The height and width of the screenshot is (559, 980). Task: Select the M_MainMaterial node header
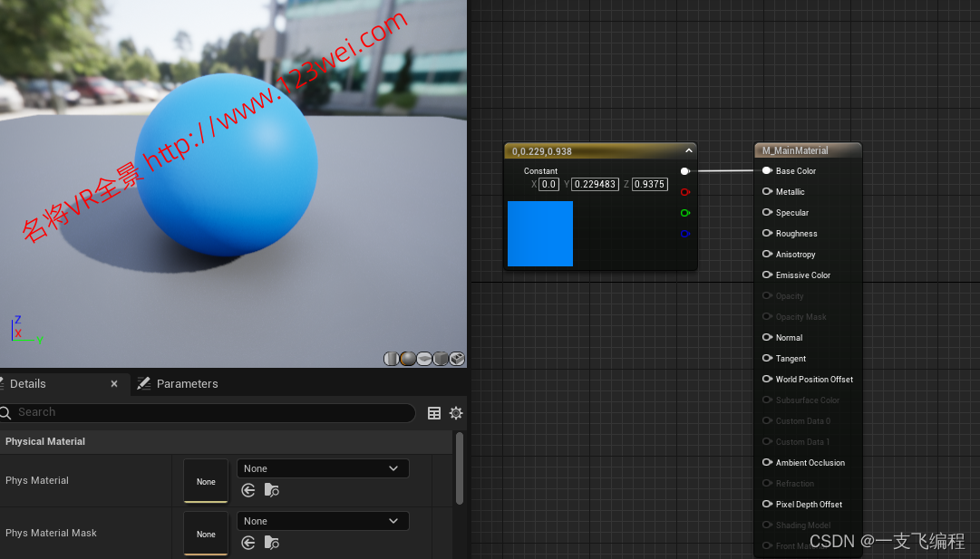click(x=807, y=151)
